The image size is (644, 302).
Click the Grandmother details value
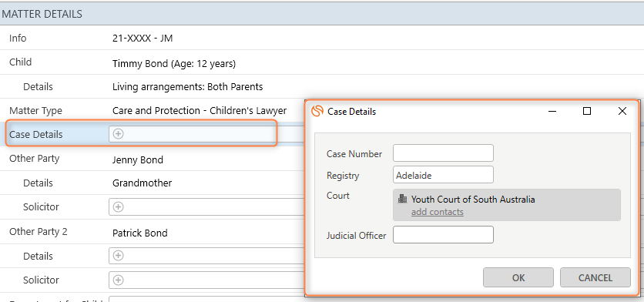142,183
